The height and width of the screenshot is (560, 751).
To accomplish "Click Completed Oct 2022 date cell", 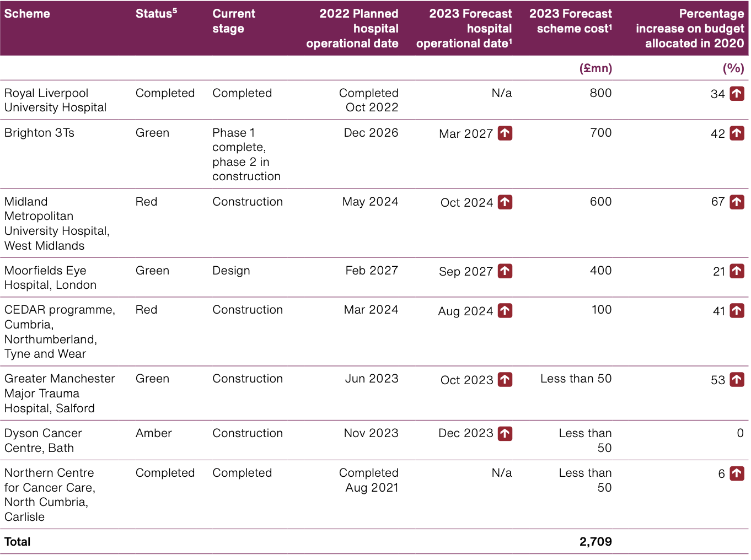I will 368,100.
